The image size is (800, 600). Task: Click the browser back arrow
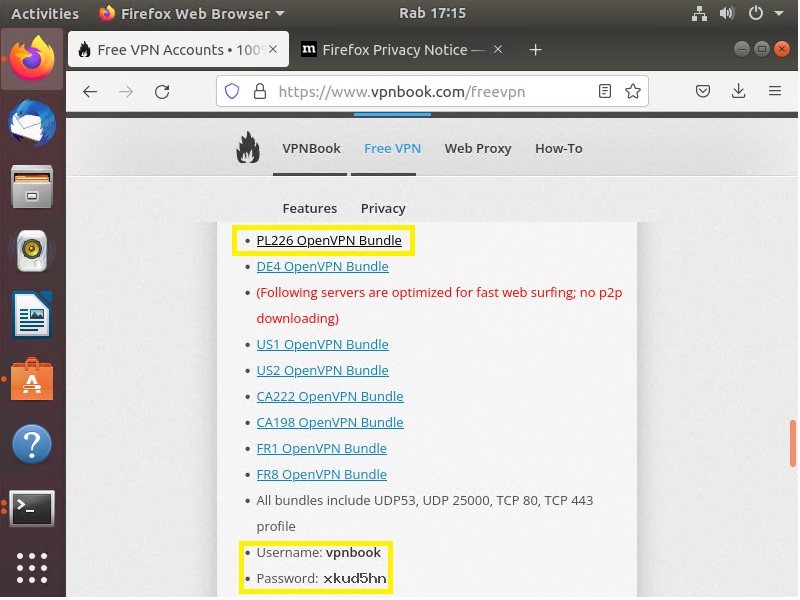pyautogui.click(x=90, y=92)
